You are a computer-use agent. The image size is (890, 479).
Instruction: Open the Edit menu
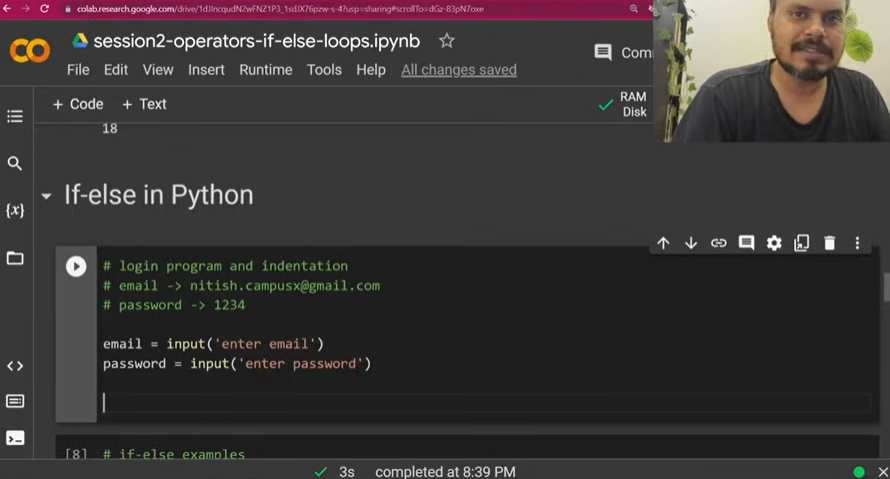click(116, 70)
